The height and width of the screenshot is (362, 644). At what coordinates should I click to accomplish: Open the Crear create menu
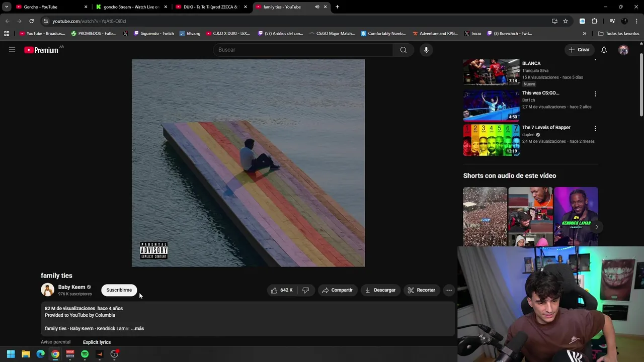[x=579, y=50]
